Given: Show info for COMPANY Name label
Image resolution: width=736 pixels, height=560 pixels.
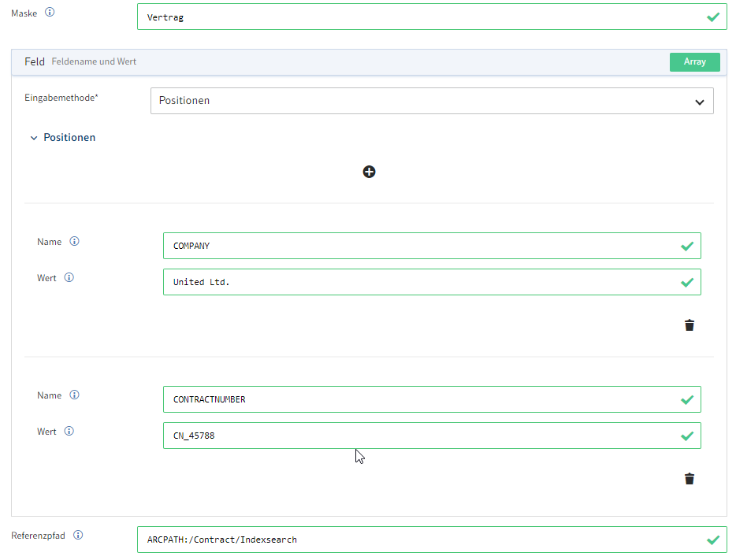Looking at the screenshot, I should [74, 242].
